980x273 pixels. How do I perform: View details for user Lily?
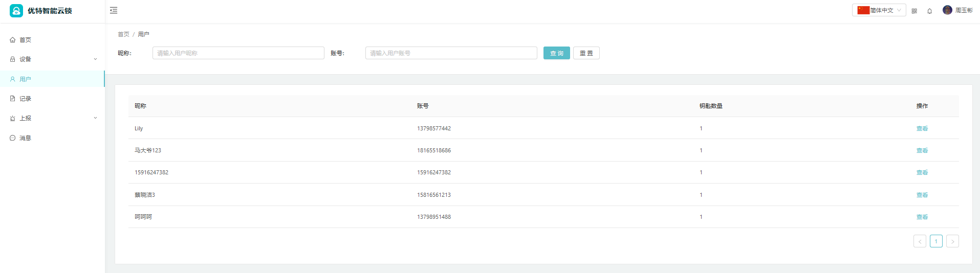point(922,128)
